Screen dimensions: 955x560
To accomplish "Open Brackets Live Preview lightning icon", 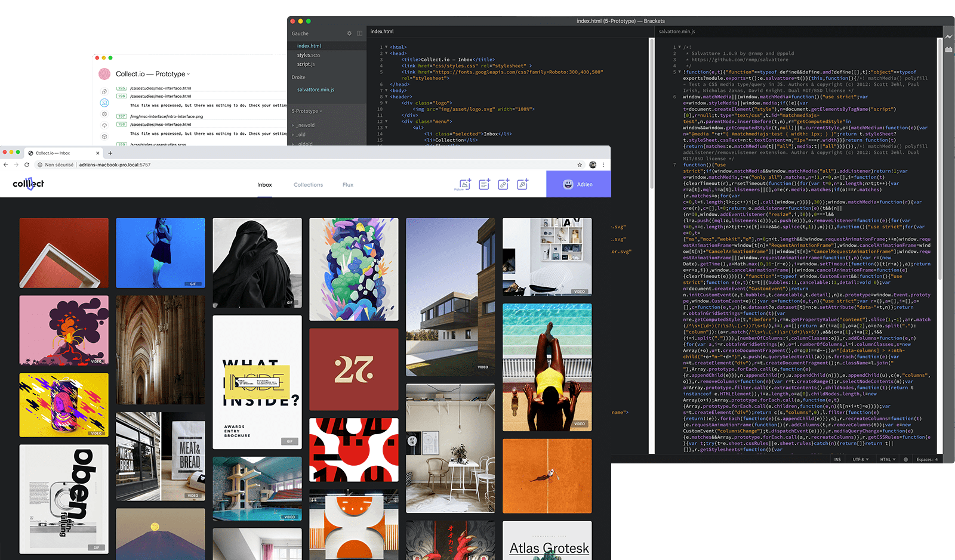I will 948,37.
